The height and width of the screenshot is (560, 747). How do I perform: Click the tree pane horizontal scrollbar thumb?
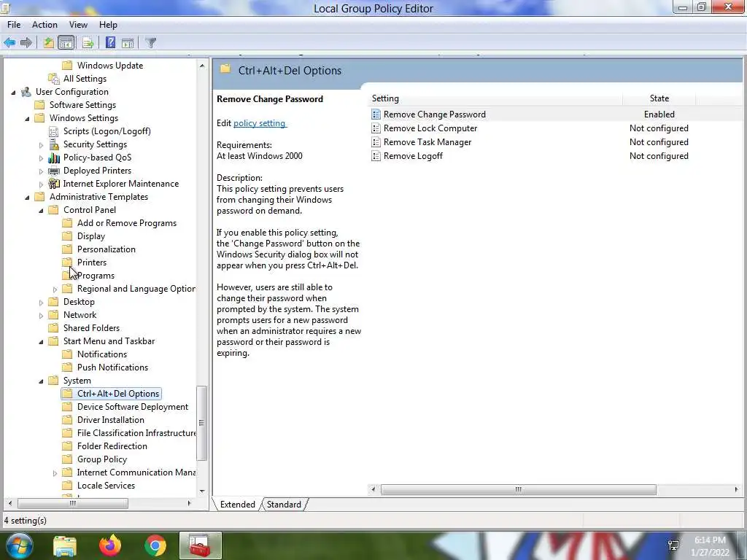pyautogui.click(x=72, y=503)
